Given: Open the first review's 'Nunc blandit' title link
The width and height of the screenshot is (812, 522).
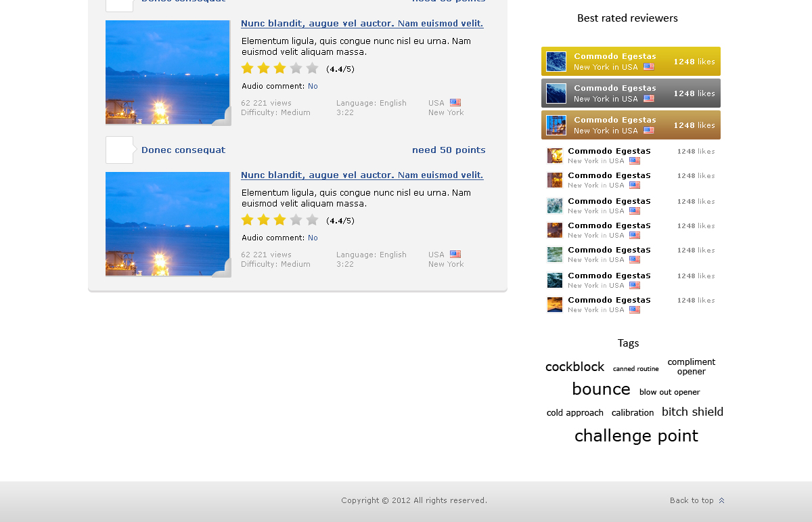Looking at the screenshot, I should 362,24.
